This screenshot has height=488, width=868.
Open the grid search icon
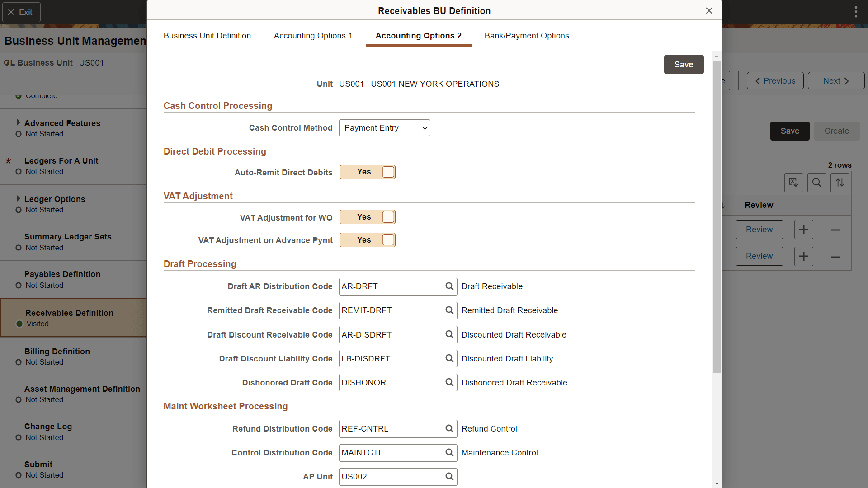pos(816,183)
